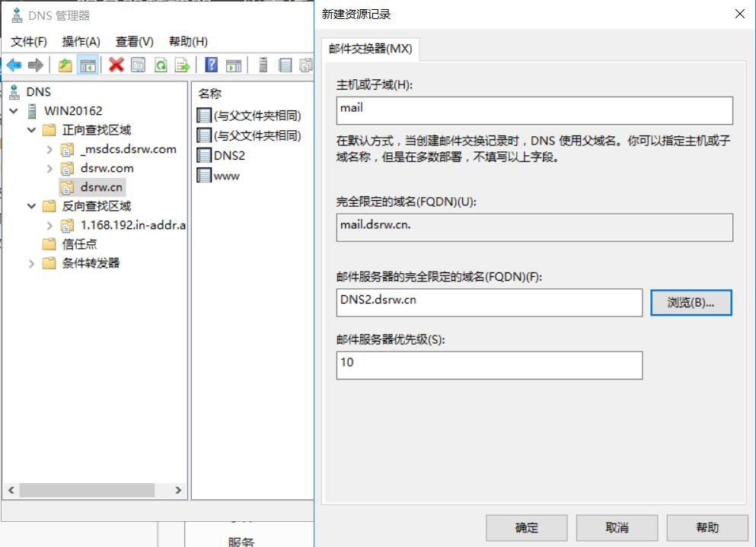Select the dsrw.cn tree item label

coord(102,187)
